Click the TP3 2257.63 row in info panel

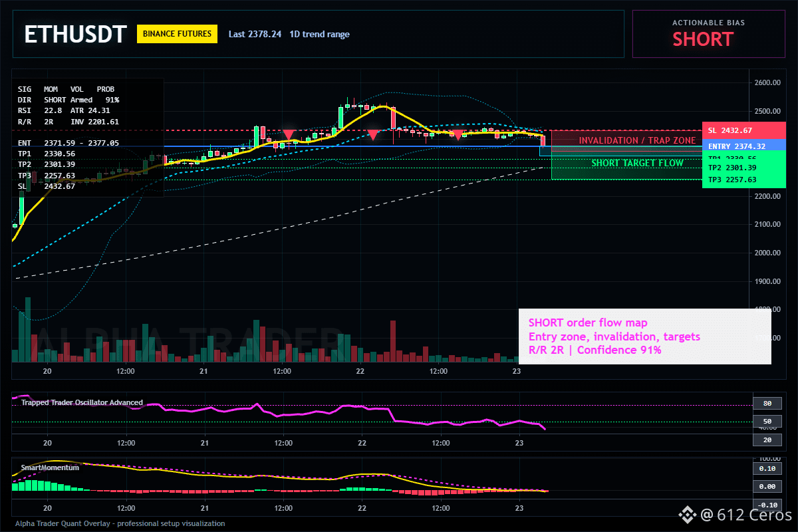click(47, 176)
